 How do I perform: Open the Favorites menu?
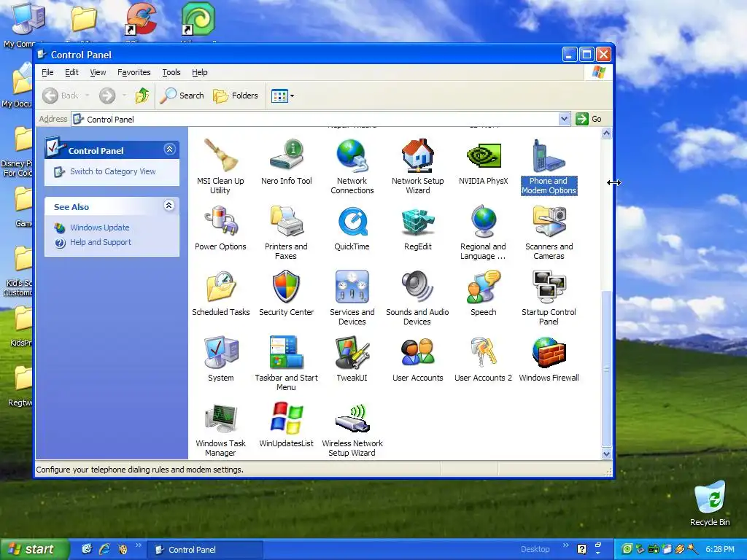134,72
